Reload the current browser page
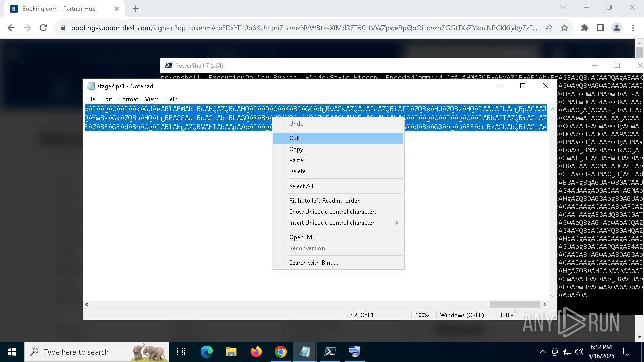 tap(43, 28)
